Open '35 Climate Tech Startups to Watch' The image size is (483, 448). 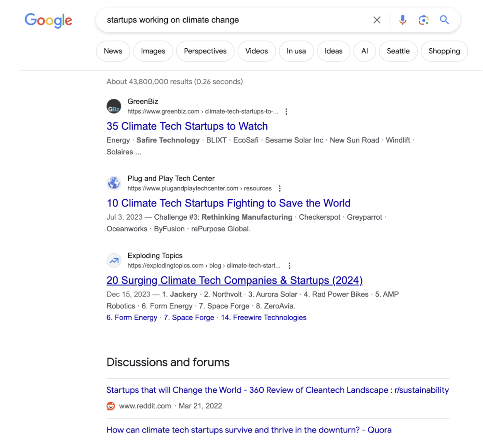coord(187,126)
